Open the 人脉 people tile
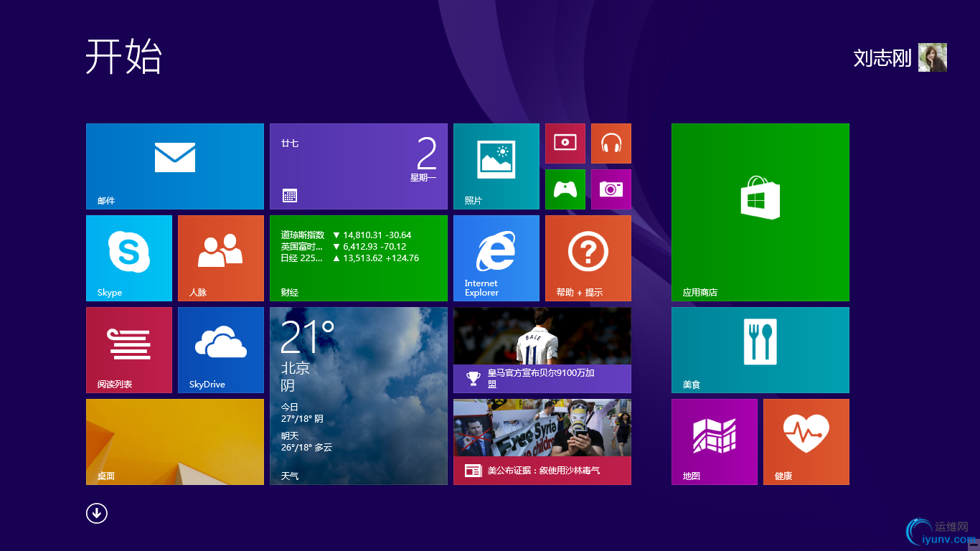Screen dimensions: 980x551 (221, 258)
